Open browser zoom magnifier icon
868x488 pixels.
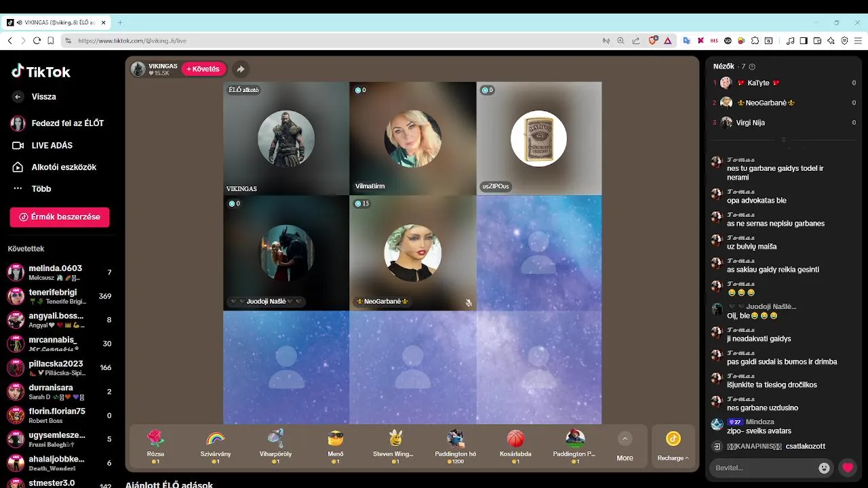click(x=620, y=41)
